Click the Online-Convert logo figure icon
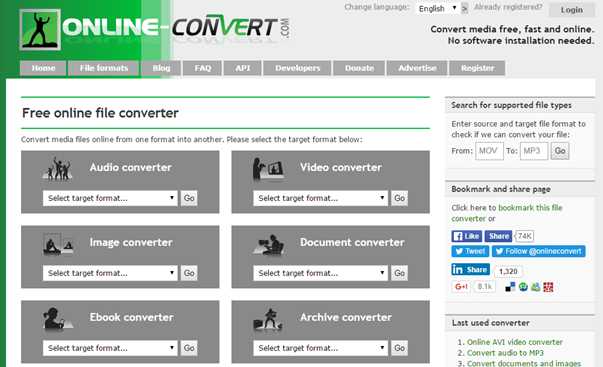 (x=40, y=30)
